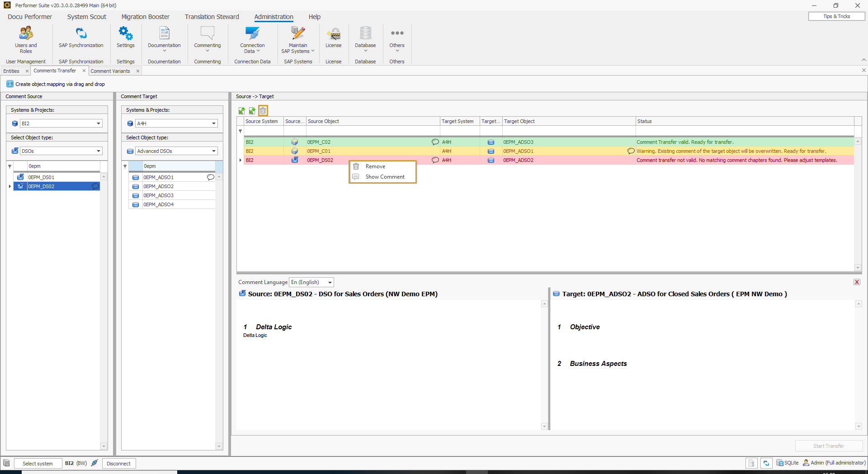Open the Documentation tool
Viewport: 868px width, 474px height.
(x=164, y=38)
